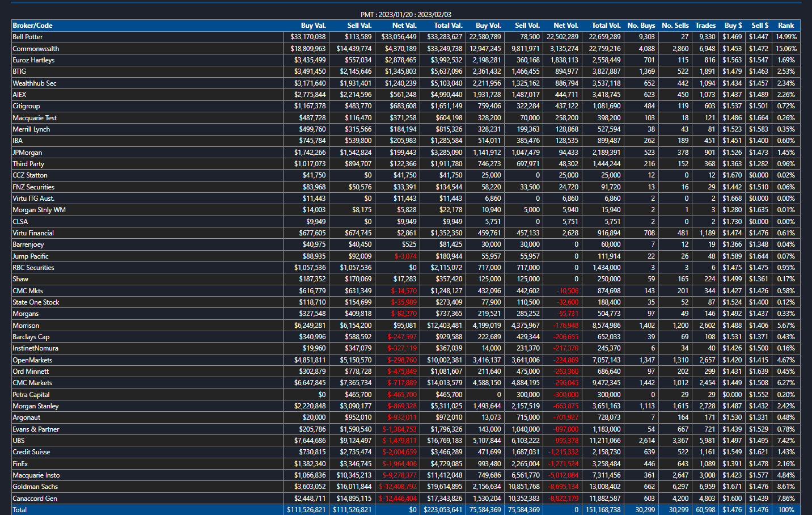812x515 pixels.
Task: Select the Barrenjoey broker name
Action: [x=28, y=244]
